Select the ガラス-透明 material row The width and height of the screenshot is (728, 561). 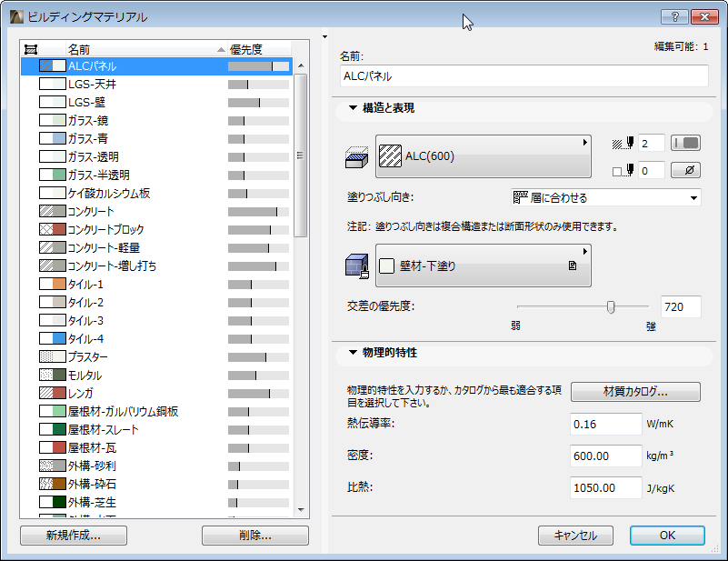[156, 156]
